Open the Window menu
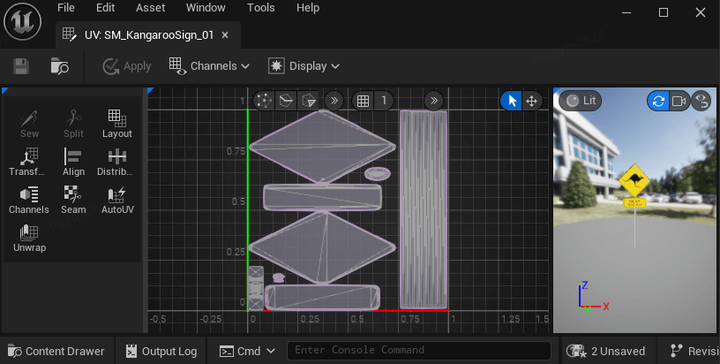The image size is (720, 364). (205, 8)
